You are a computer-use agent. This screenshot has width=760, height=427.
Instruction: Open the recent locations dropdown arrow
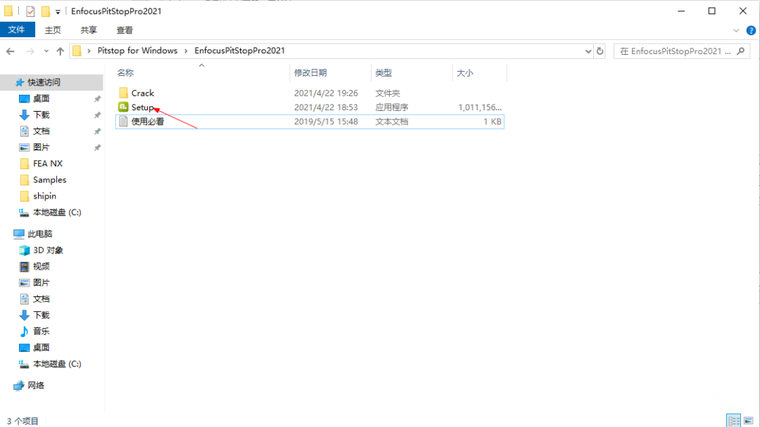pyautogui.click(x=46, y=51)
